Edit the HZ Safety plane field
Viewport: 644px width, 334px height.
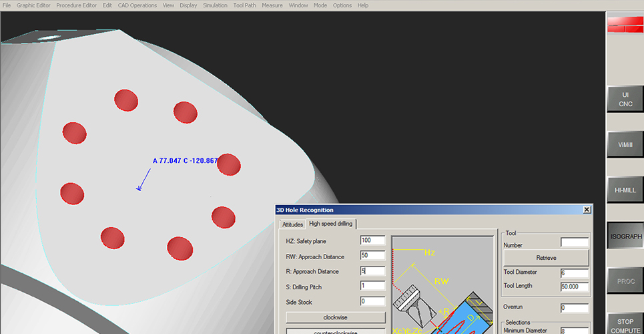pyautogui.click(x=372, y=240)
